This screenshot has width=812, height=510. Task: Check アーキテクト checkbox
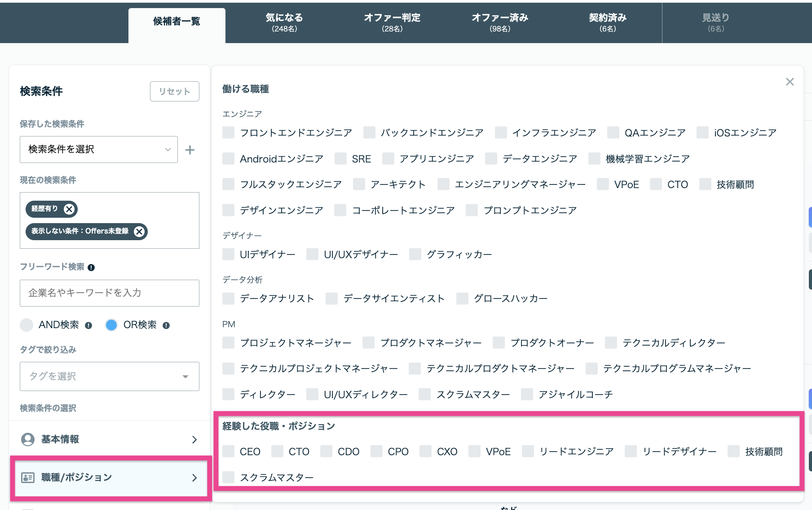(359, 184)
